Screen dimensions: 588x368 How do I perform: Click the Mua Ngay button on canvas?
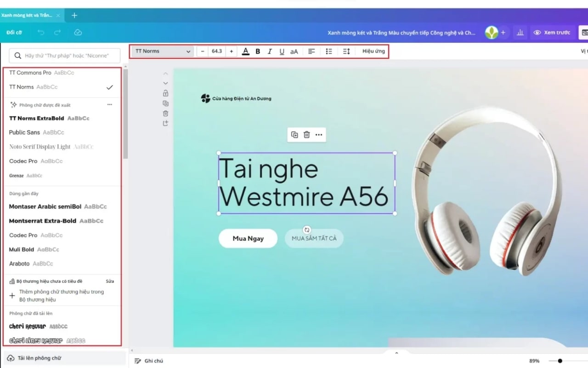(x=248, y=238)
